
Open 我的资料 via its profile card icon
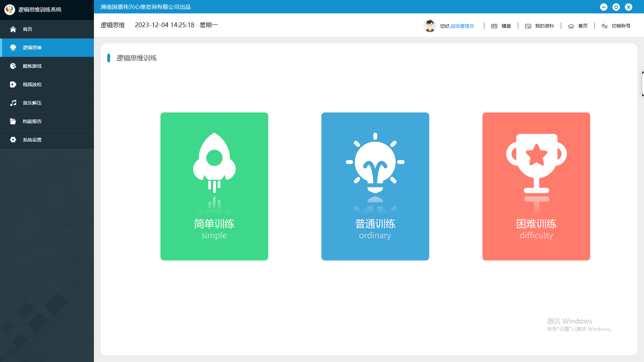point(528,26)
